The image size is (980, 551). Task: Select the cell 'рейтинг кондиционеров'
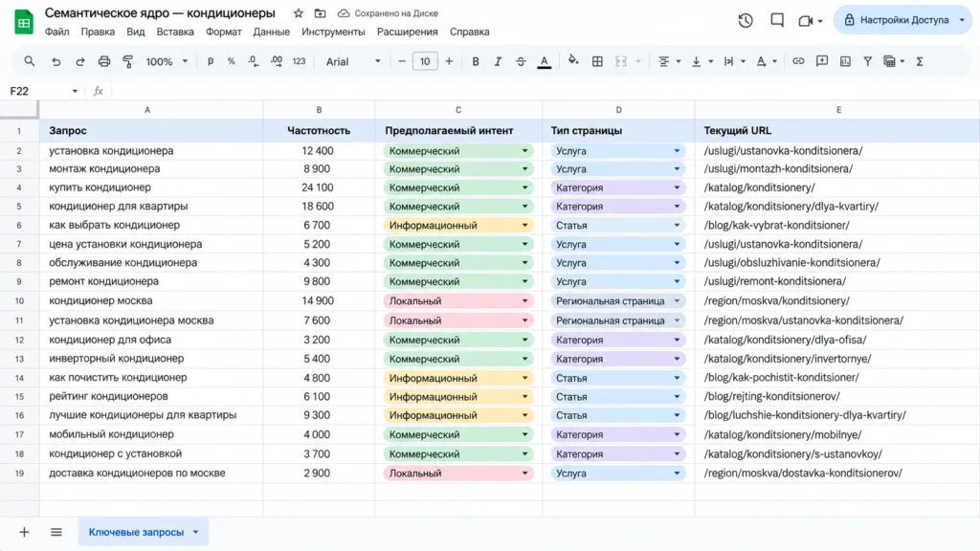pos(150,396)
